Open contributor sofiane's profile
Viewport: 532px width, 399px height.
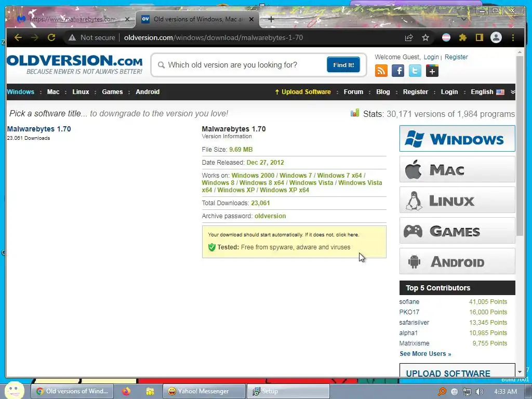click(409, 302)
